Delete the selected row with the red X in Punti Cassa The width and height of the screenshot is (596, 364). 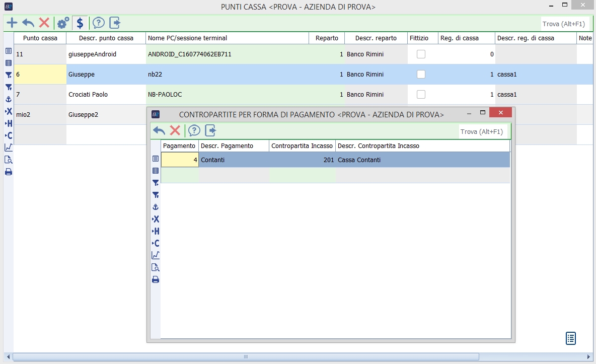pos(44,23)
